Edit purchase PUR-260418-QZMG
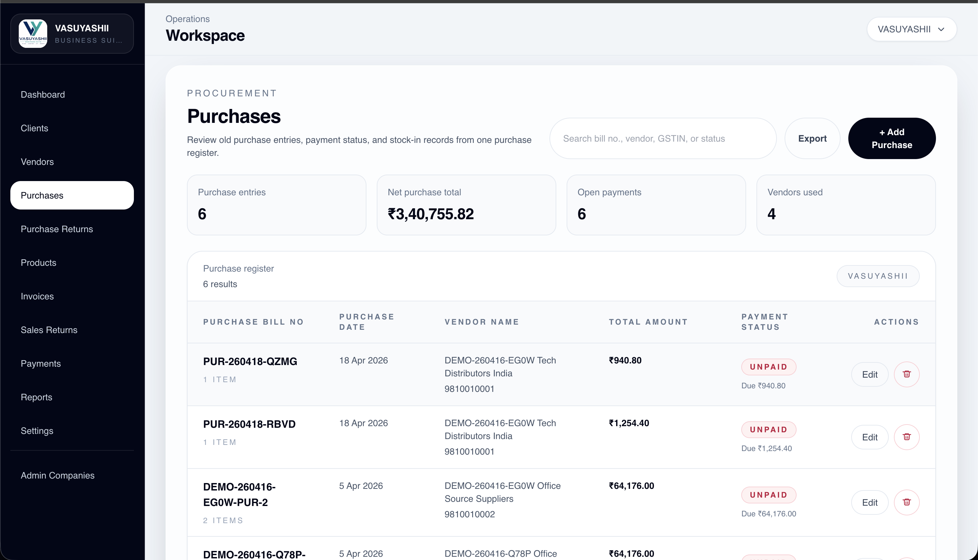Viewport: 978px width, 560px height. tap(870, 375)
